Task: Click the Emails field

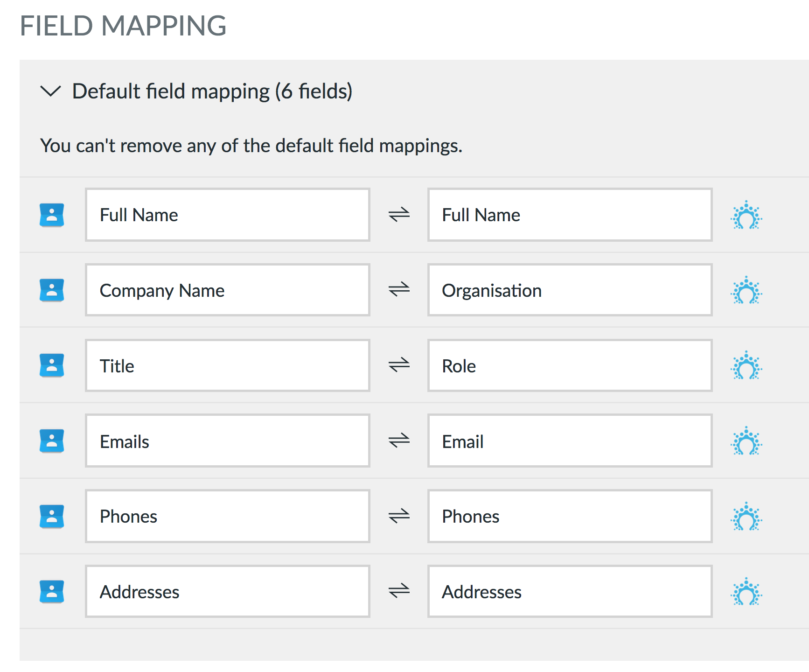Action: click(x=228, y=441)
